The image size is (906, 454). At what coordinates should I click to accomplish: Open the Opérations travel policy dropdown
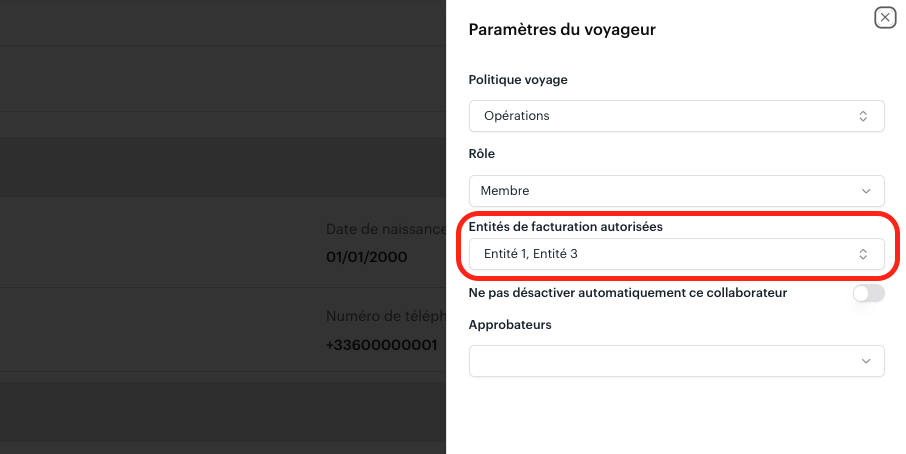coord(677,116)
